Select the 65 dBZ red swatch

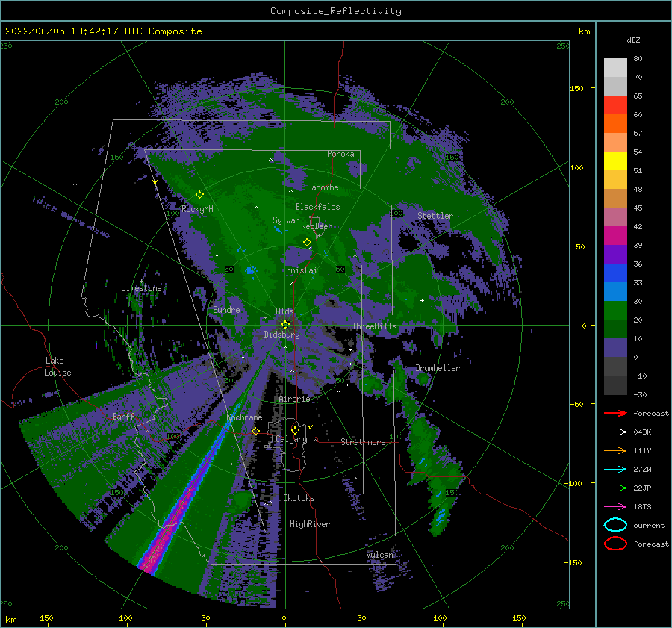coord(615,105)
